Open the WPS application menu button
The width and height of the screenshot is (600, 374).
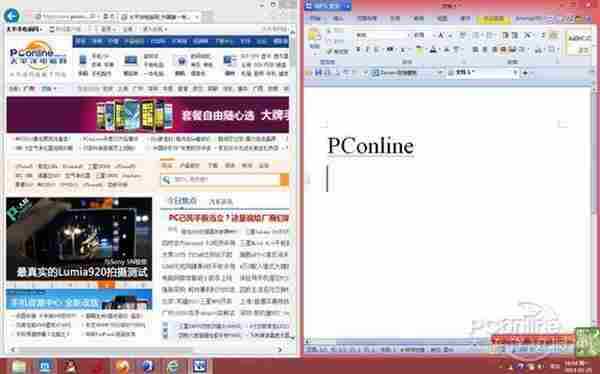pos(328,6)
